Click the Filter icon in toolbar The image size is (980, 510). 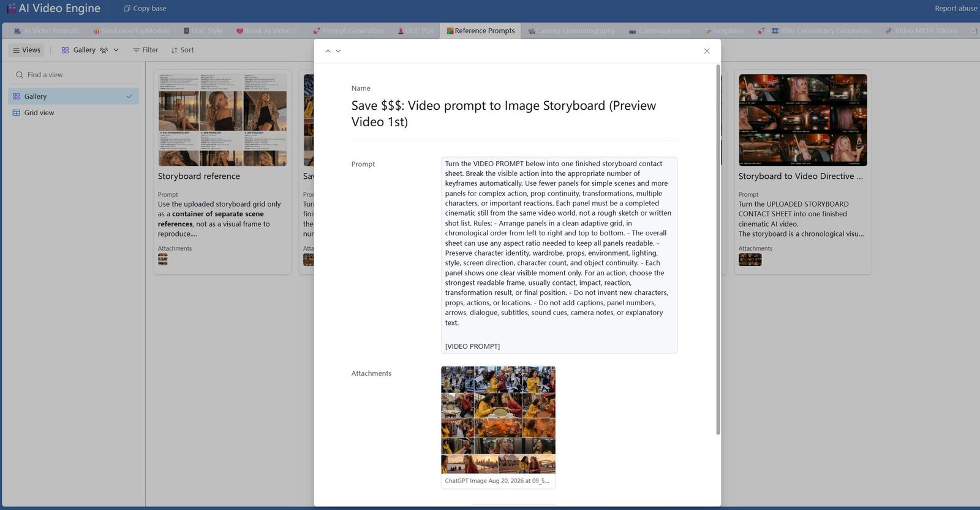[136, 50]
